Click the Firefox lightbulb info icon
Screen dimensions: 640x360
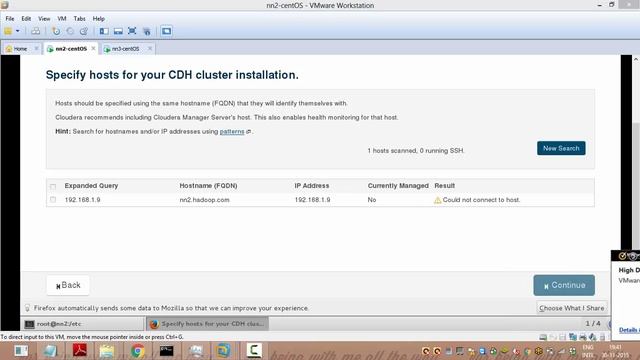(27, 308)
